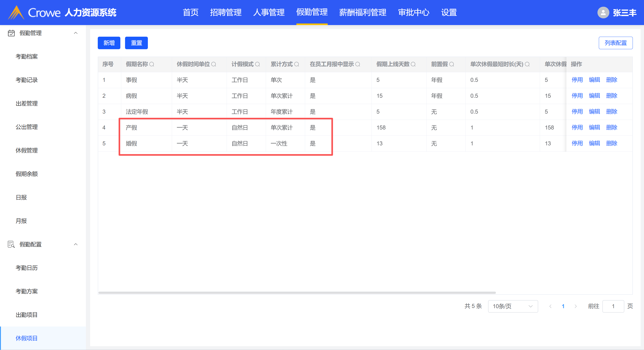Click search icon beside 计假模式 header
This screenshot has height=350, width=644.
(x=257, y=64)
